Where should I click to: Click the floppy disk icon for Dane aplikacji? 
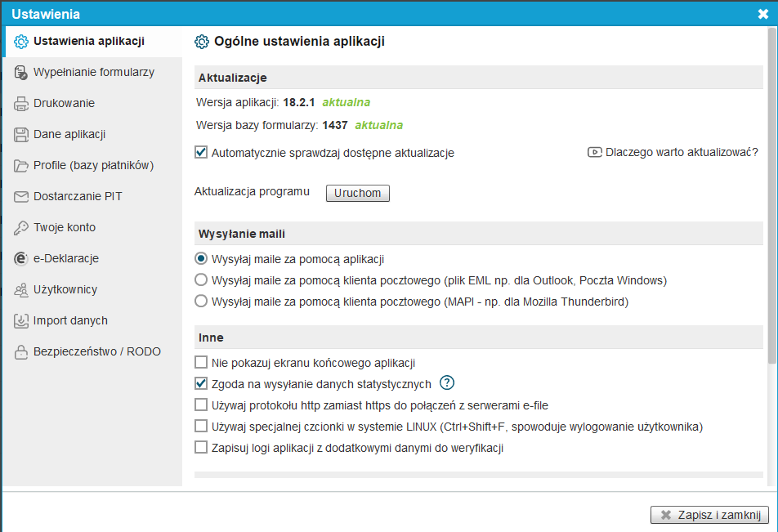click(21, 135)
